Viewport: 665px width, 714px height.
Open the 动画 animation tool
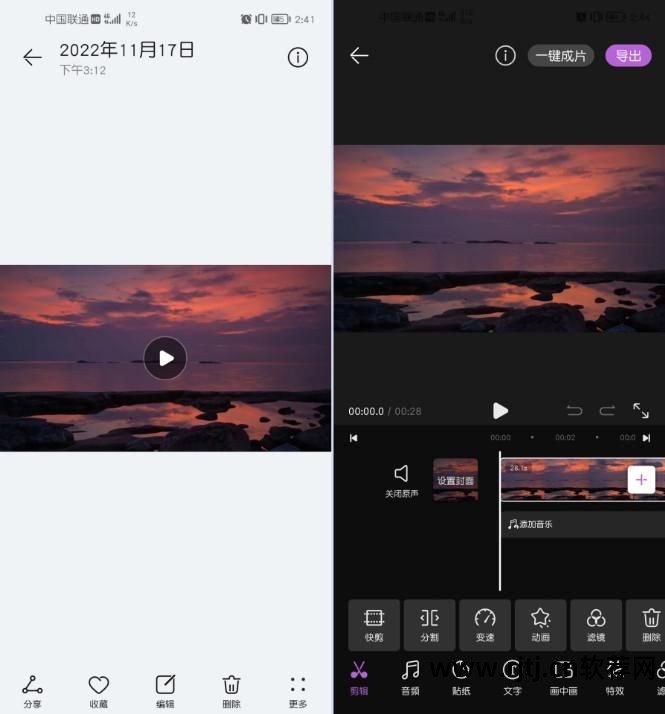point(541,625)
